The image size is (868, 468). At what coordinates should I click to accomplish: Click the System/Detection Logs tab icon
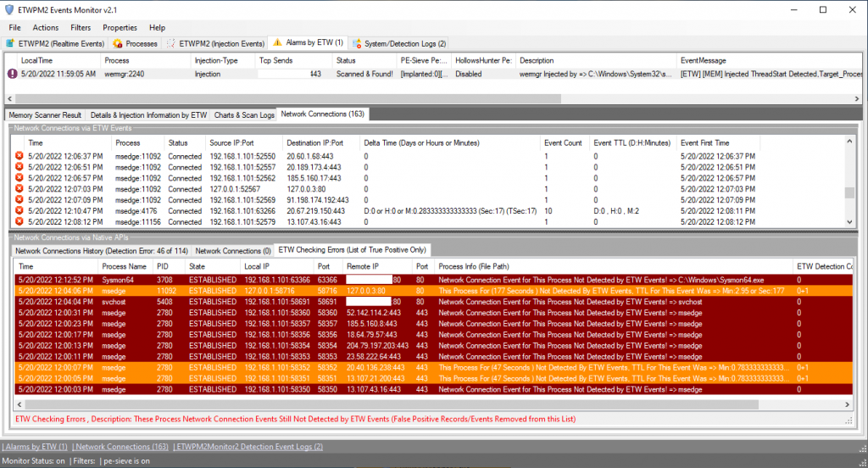357,43
